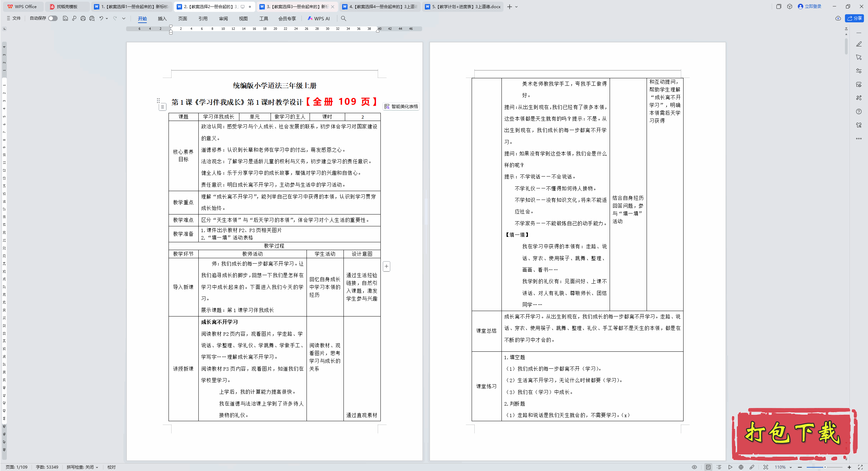This screenshot has height=471, width=868.
Task: Click the Undo arrow icon
Action: click(x=101, y=18)
